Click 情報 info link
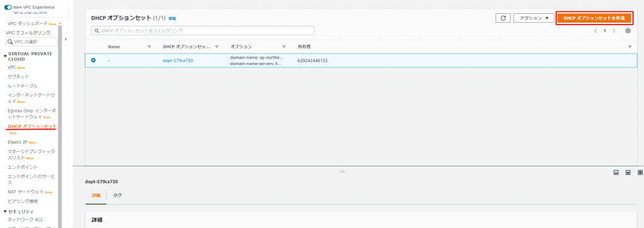This screenshot has height=228, width=644. pyautogui.click(x=172, y=19)
